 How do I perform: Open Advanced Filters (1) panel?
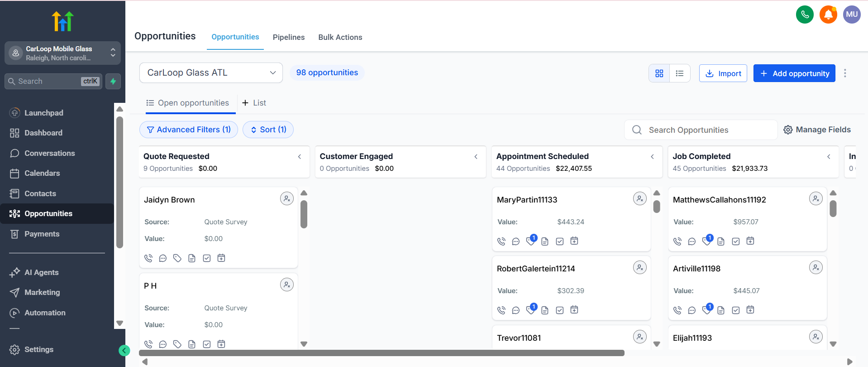(x=189, y=130)
